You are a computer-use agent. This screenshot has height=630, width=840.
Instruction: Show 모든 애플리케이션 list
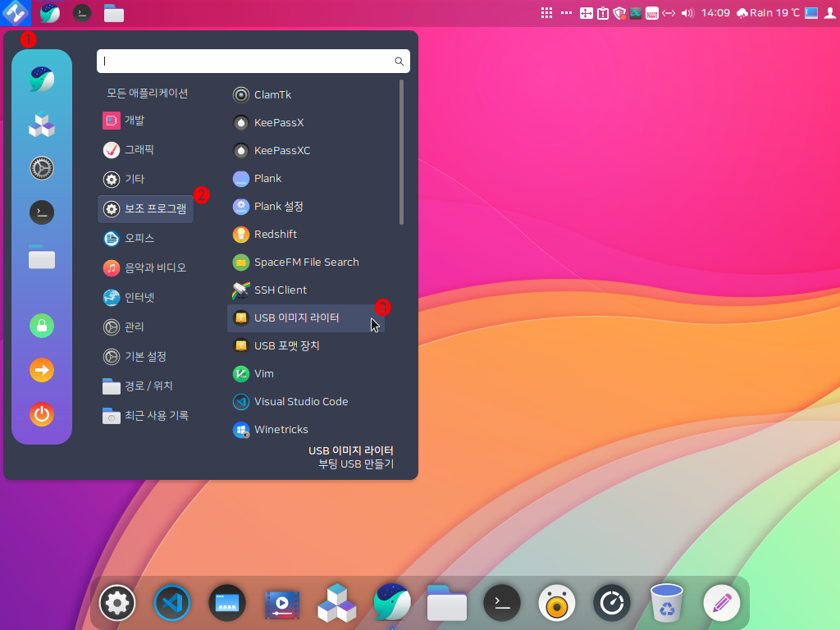(x=148, y=94)
